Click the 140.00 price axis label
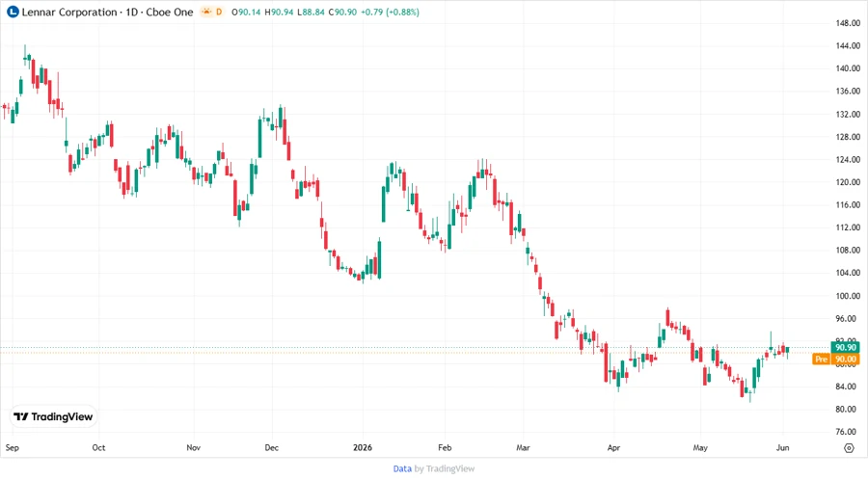Screen dimensions: 868x480 848,68
